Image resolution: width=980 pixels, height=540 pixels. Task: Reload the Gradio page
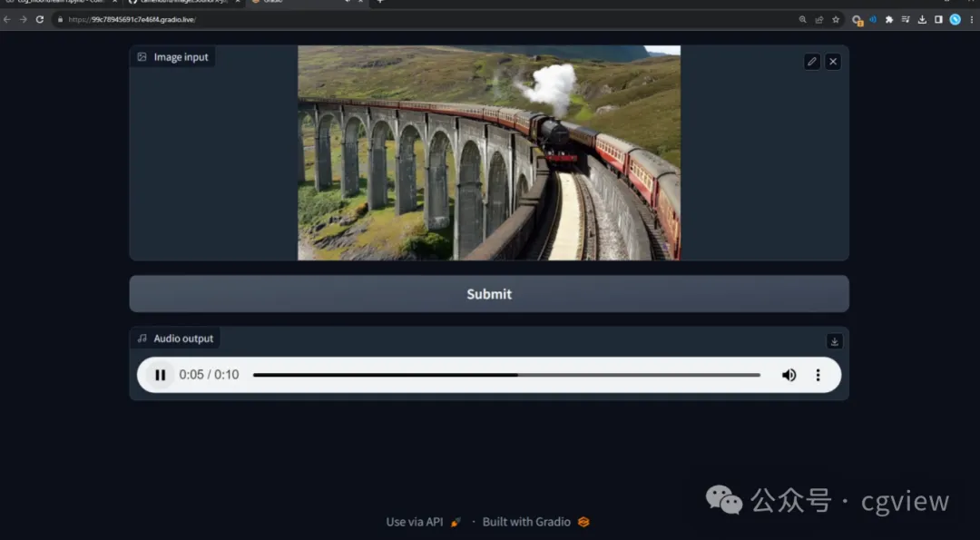[39, 19]
